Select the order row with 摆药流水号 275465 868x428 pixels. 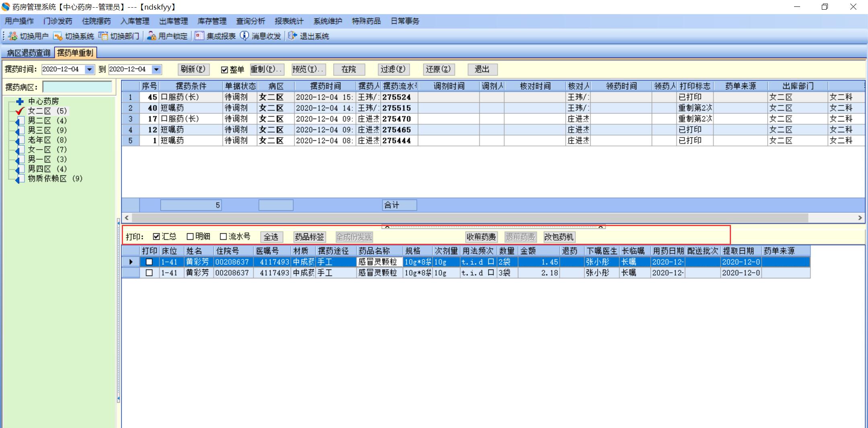tap(493, 130)
